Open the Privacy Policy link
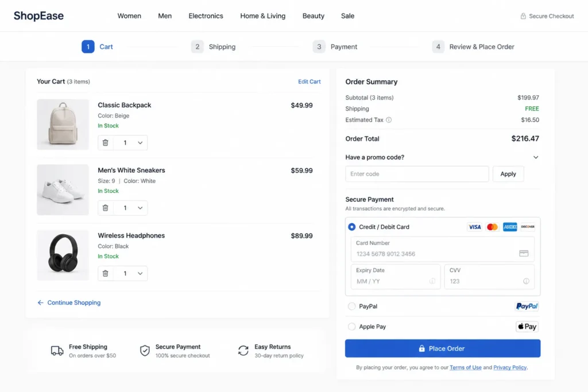Screen dimensions: 588x392 tap(510, 368)
